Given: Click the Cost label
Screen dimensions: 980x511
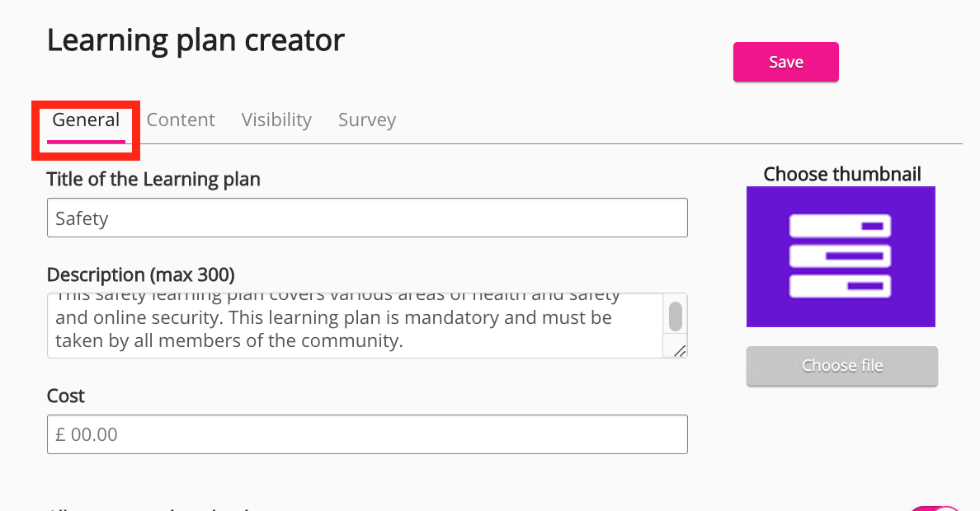Looking at the screenshot, I should [66, 396].
